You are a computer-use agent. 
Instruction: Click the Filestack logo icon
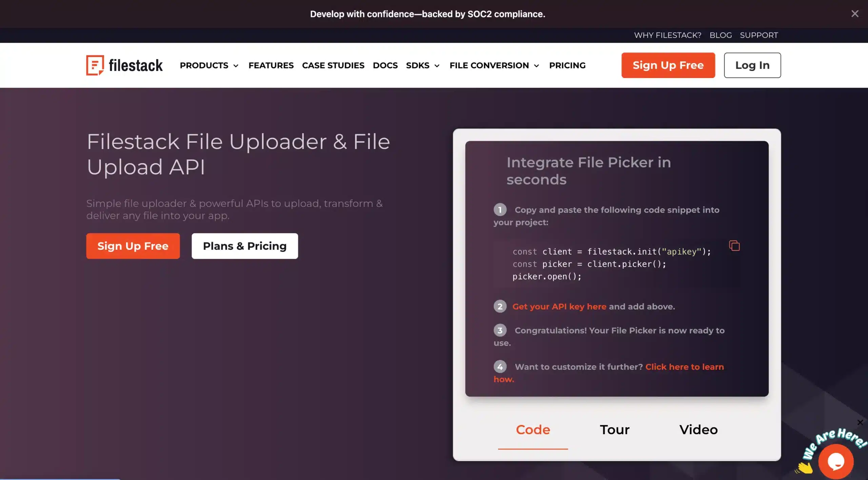[x=95, y=65]
